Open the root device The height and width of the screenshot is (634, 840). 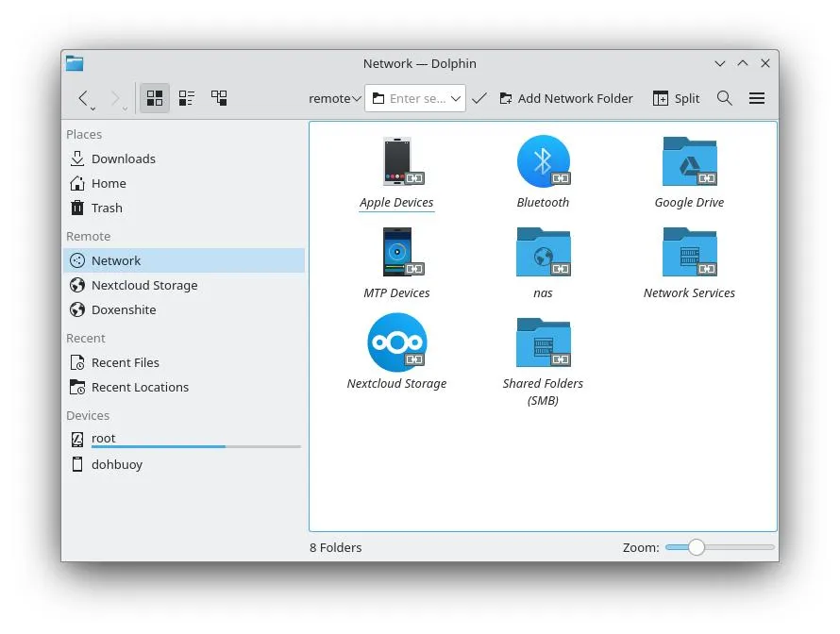point(184,440)
